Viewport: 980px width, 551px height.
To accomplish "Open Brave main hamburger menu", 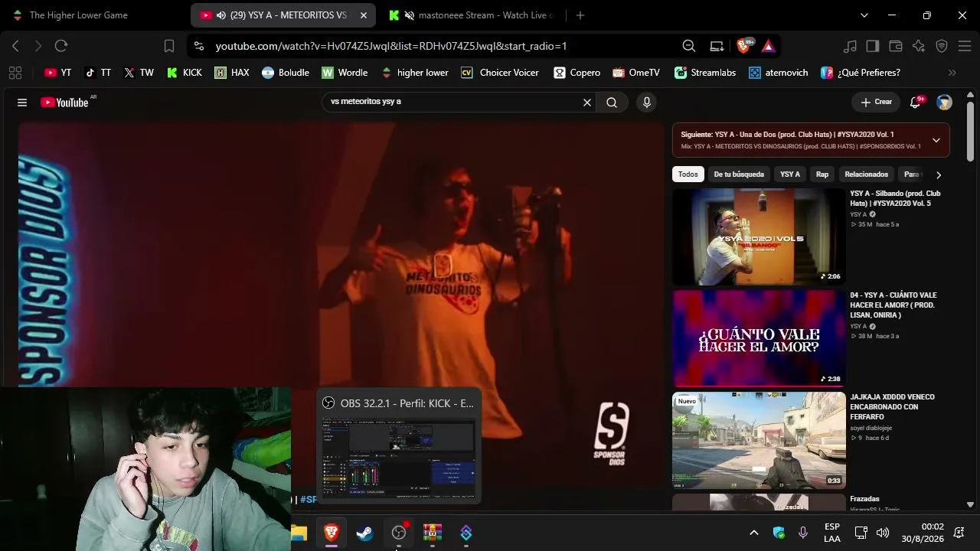I will [x=965, y=46].
